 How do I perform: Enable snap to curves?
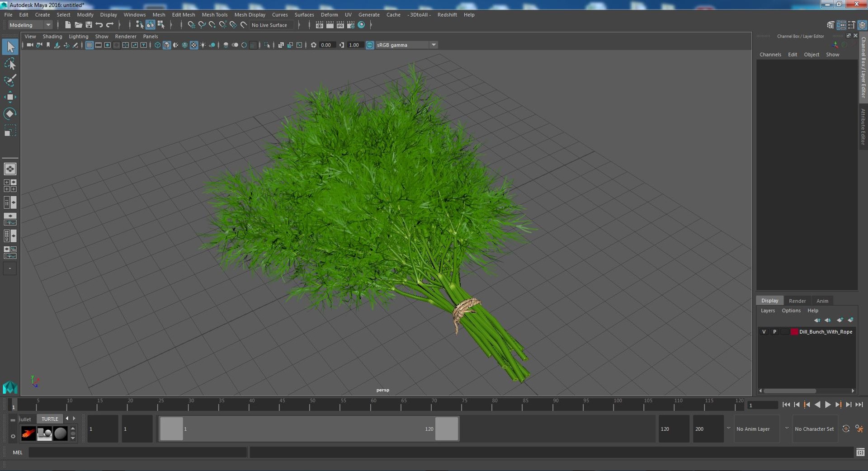pyautogui.click(x=202, y=25)
